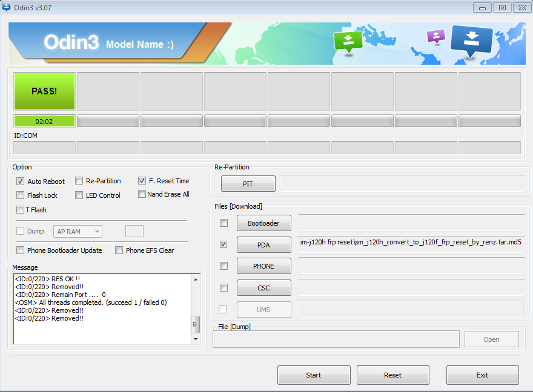
Task: Enable the T Flash checkbox
Action: pos(21,210)
